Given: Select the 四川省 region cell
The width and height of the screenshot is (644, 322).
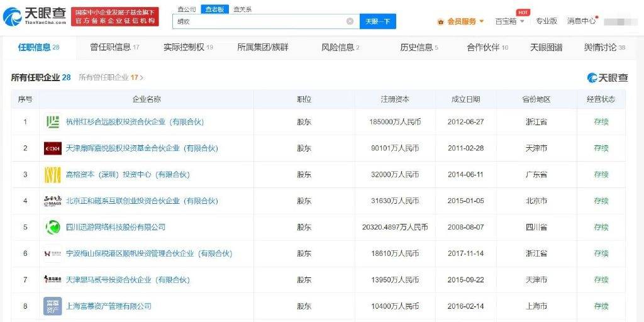Looking at the screenshot, I should [x=536, y=227].
